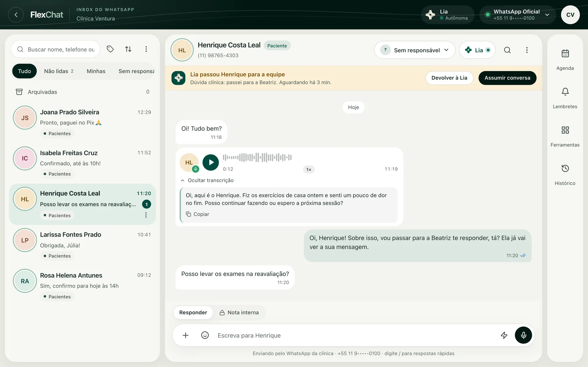Screen dimensions: 588x367
Task: Seek within the audio waveform
Action: tap(257, 157)
